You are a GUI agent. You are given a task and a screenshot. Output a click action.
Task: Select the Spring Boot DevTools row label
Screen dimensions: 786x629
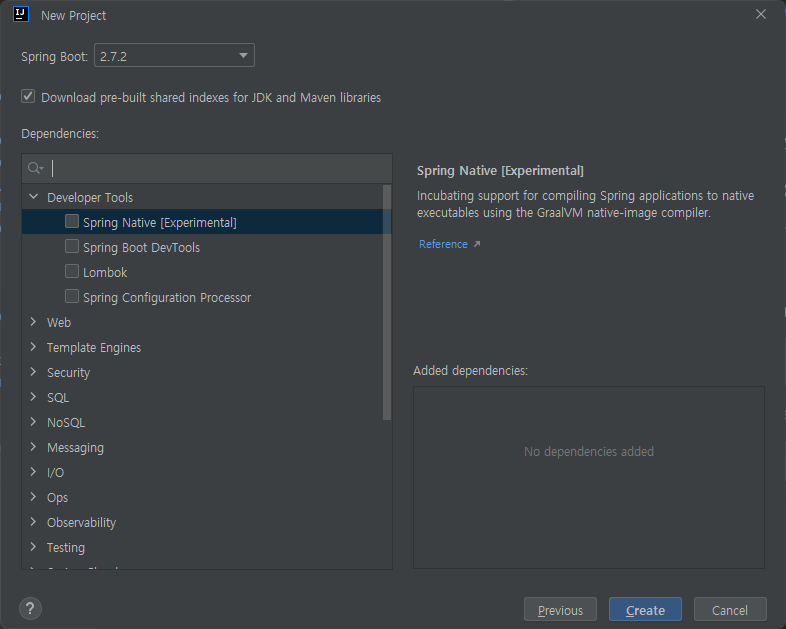click(141, 248)
